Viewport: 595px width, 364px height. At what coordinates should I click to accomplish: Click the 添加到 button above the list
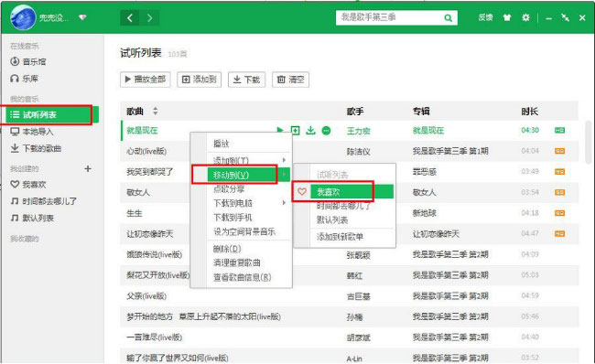(200, 80)
